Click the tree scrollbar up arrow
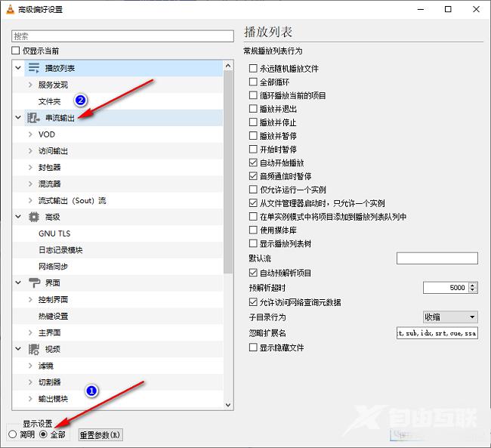 click(x=228, y=66)
